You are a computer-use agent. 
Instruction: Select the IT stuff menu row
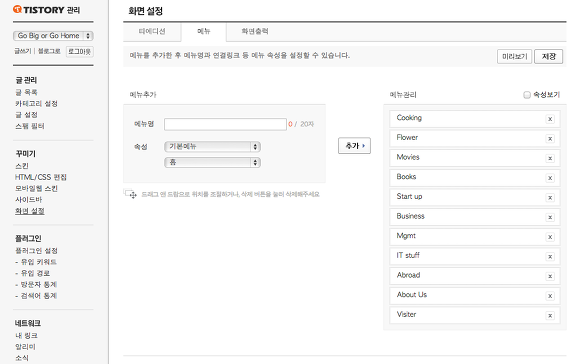[475, 256]
